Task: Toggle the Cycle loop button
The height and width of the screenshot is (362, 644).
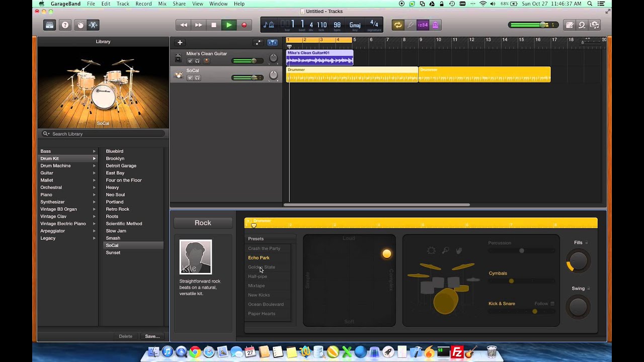Action: pos(398,25)
